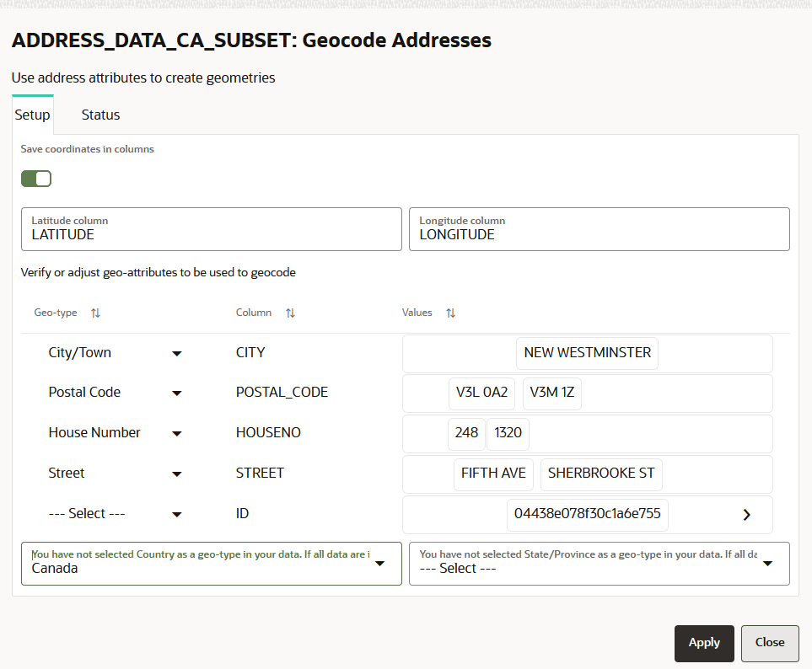Open the Postal Code geo-type dropdown
The height and width of the screenshot is (669, 812).
coord(177,393)
